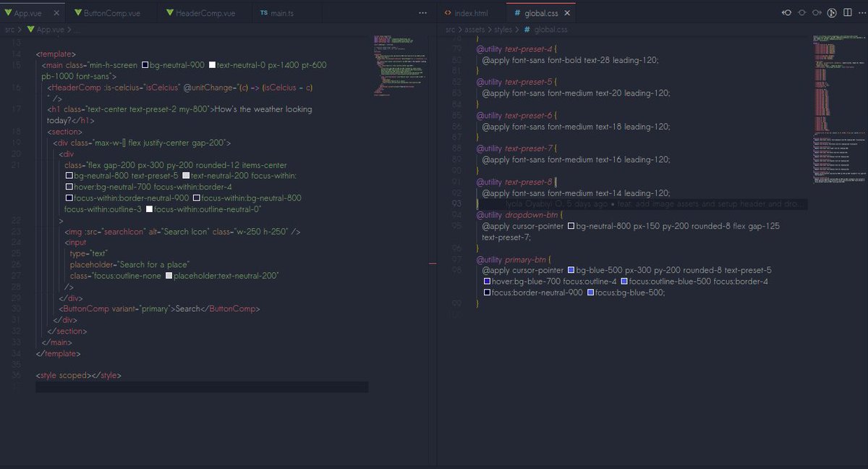
Task: Click '@utility text-preset-6' line
Action: point(516,115)
